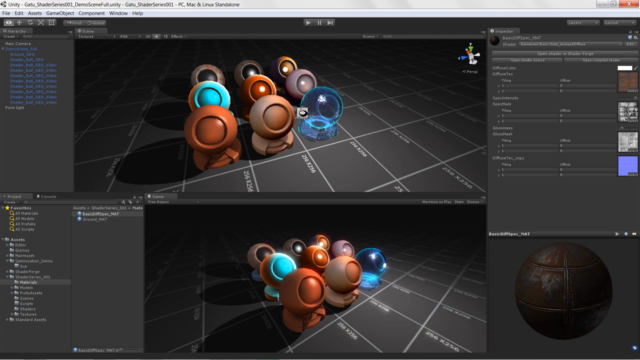The width and height of the screenshot is (640, 360).
Task: Open the File menu
Action: [x=6, y=13]
